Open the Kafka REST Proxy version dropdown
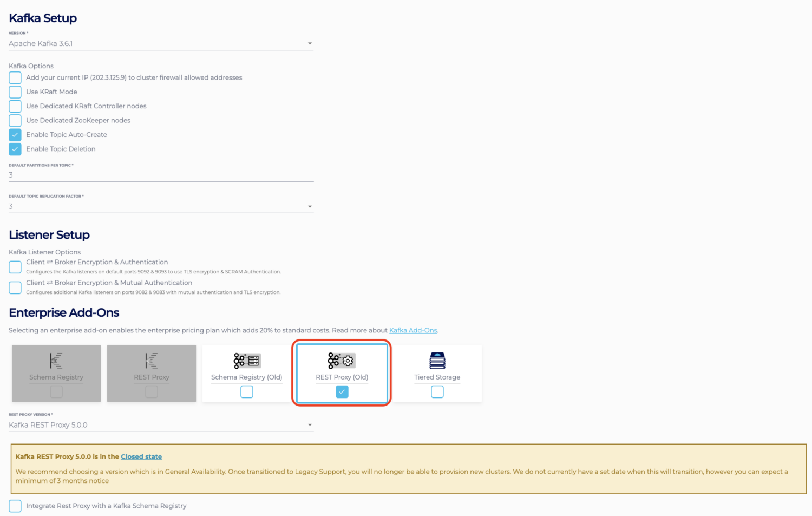812x516 pixels. click(310, 425)
